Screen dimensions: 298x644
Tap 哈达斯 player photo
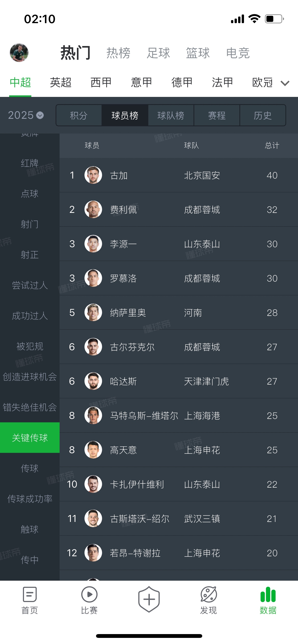tap(93, 381)
